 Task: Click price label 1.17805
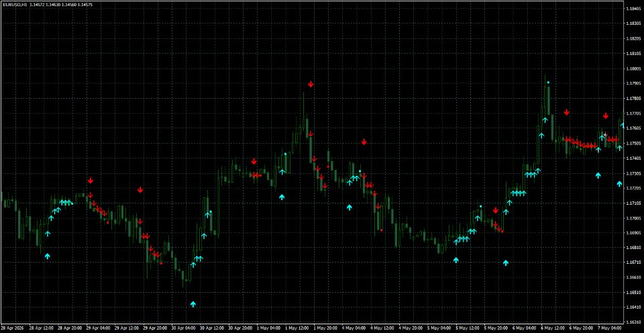[x=633, y=98]
